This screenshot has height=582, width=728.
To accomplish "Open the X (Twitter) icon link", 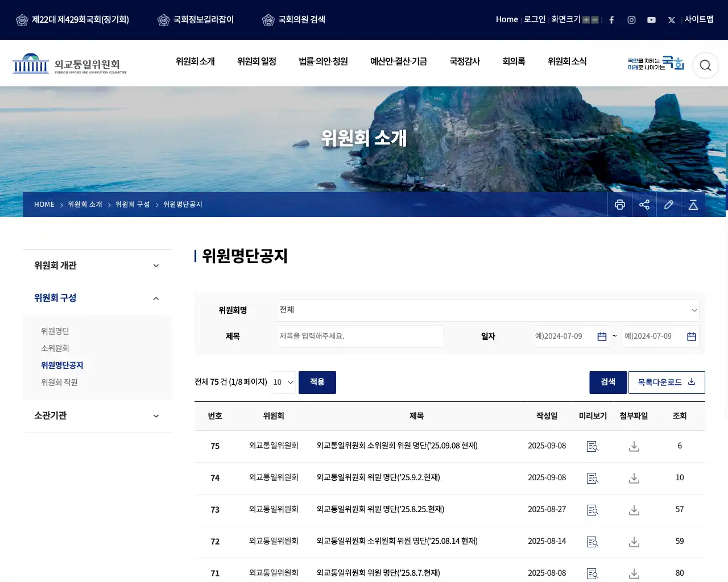I will [672, 20].
